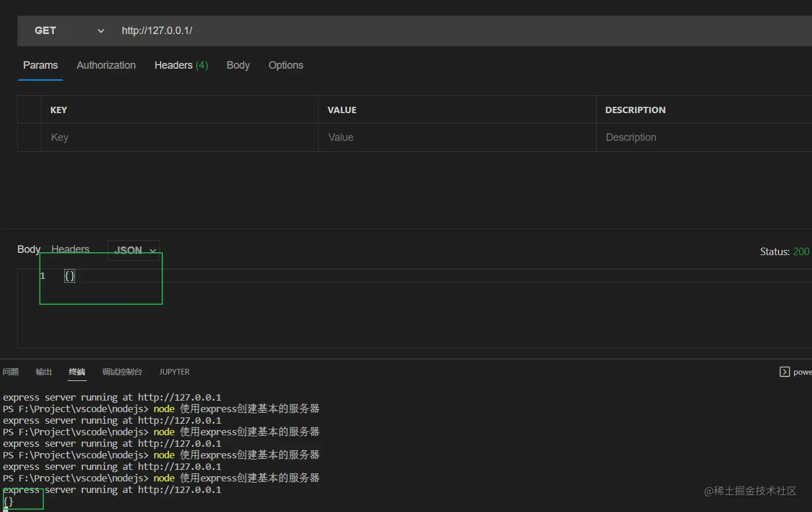The image size is (812, 512).
Task: Open the Authorization tab
Action: click(106, 65)
